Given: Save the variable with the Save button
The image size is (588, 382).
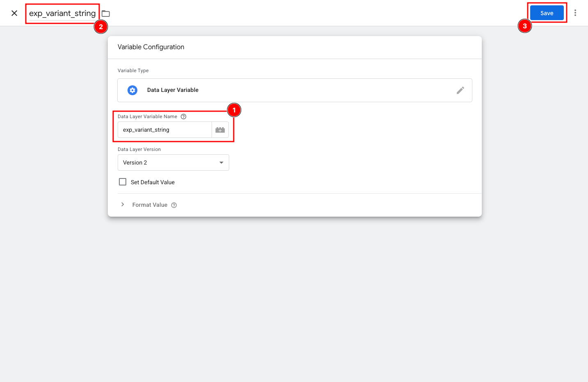Looking at the screenshot, I should coord(547,13).
